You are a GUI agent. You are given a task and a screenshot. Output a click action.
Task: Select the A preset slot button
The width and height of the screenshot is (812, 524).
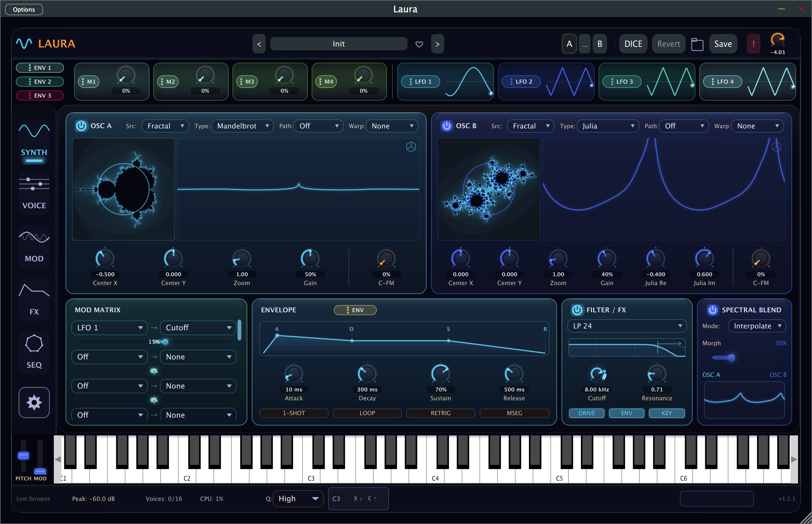pos(569,44)
